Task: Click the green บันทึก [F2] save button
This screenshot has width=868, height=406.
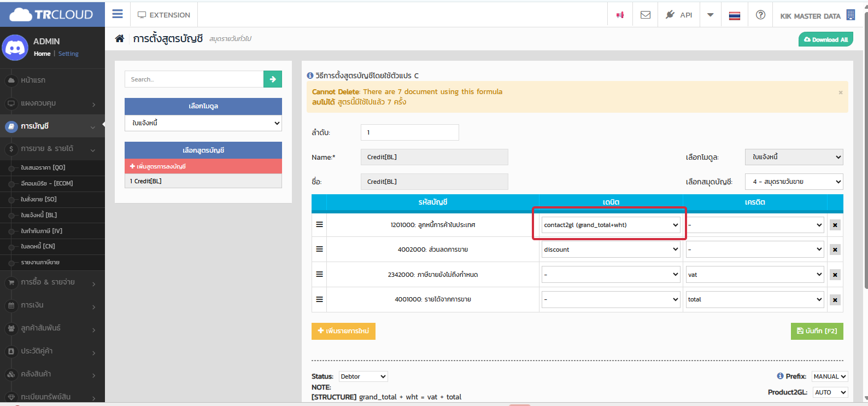Action: 817,331
